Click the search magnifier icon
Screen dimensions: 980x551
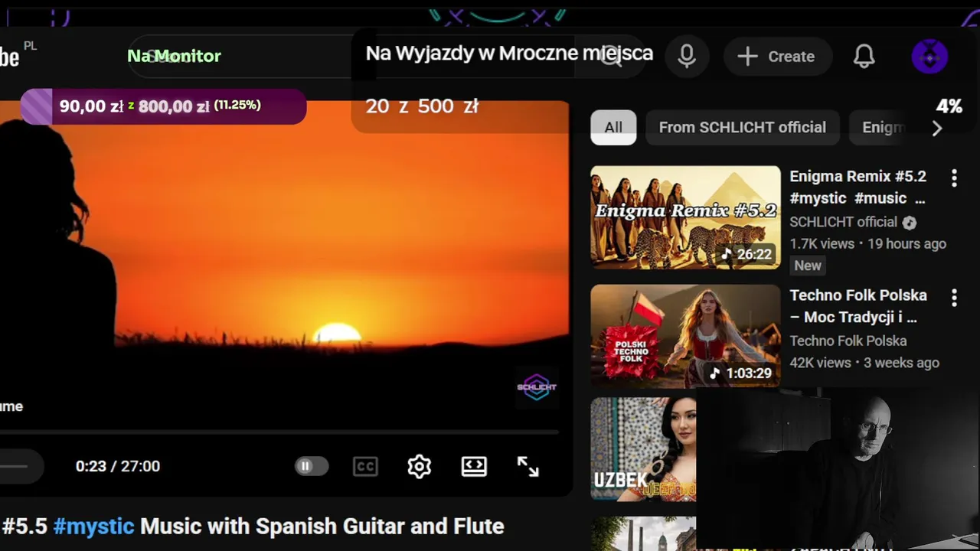pos(611,56)
